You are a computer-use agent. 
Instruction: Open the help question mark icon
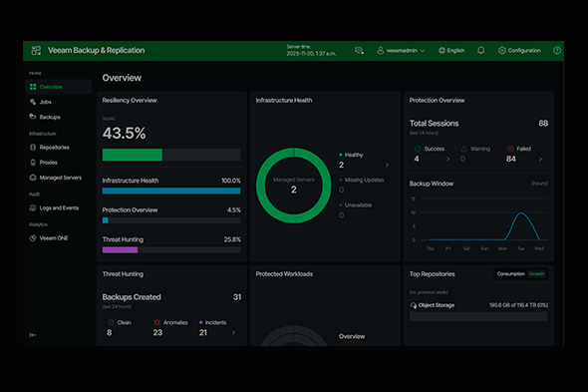557,50
